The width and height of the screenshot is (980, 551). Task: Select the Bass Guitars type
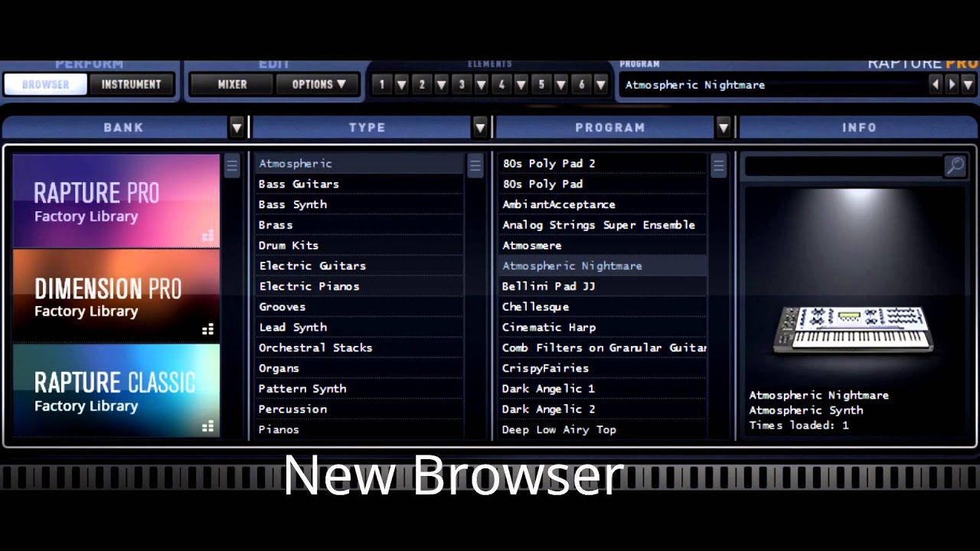click(359, 184)
